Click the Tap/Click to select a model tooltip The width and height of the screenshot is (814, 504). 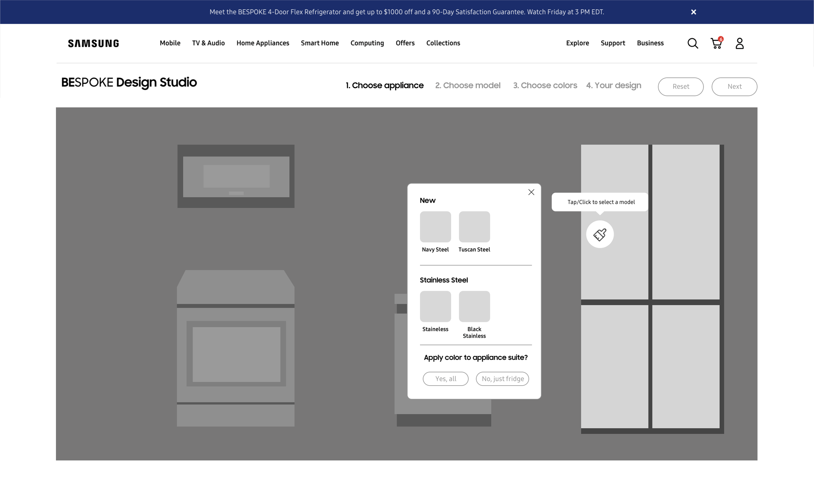(600, 202)
